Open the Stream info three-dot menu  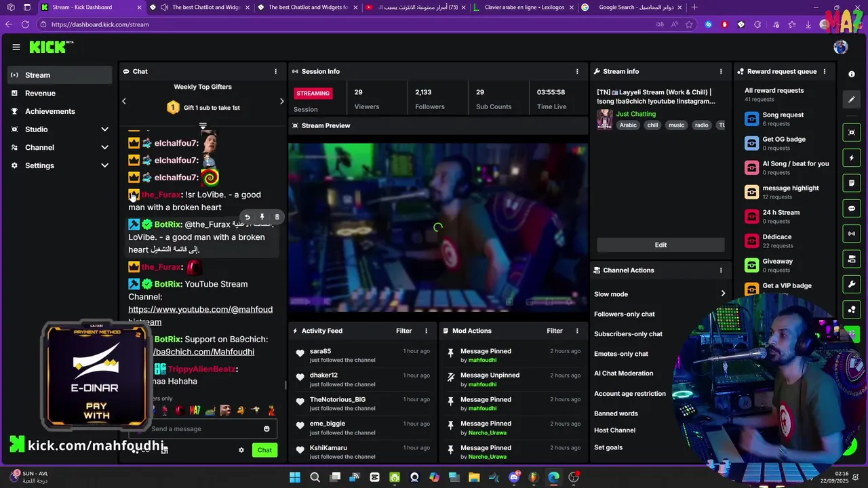click(721, 71)
